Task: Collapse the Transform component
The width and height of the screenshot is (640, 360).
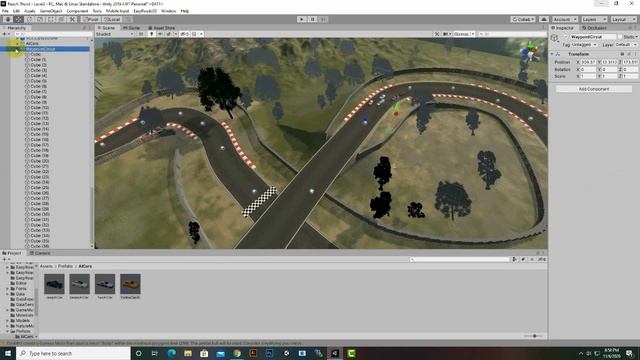Action: point(553,54)
